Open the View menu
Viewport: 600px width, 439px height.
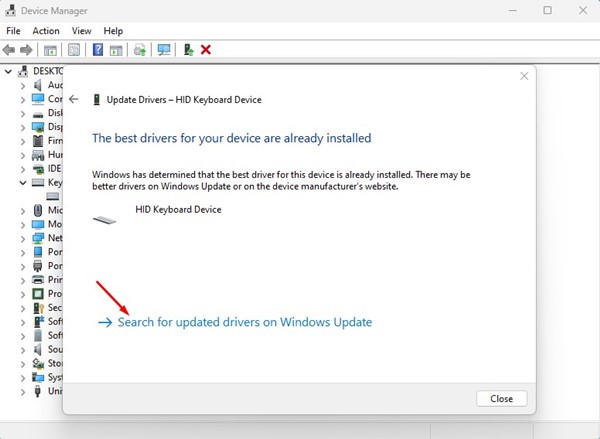pyautogui.click(x=82, y=31)
